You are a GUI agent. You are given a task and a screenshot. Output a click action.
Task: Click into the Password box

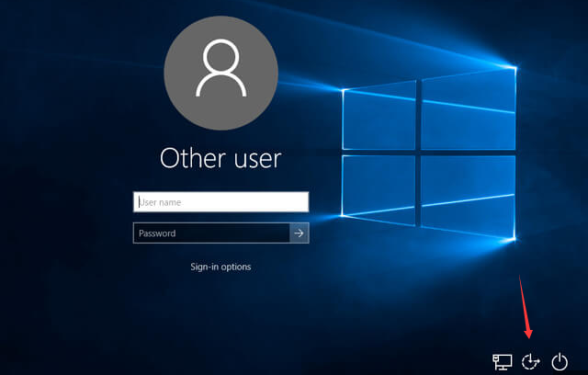tap(211, 233)
